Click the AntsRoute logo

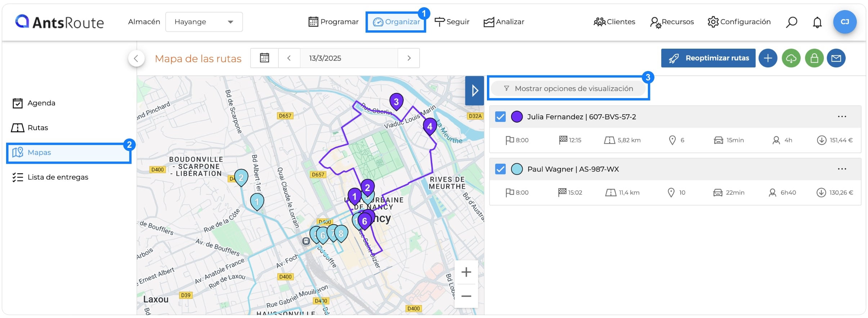(x=59, y=22)
